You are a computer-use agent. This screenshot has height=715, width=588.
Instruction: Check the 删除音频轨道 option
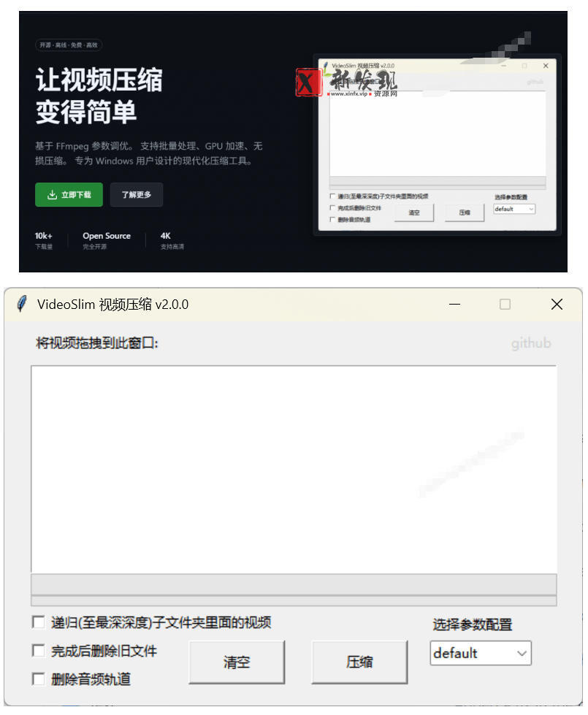click(x=38, y=679)
